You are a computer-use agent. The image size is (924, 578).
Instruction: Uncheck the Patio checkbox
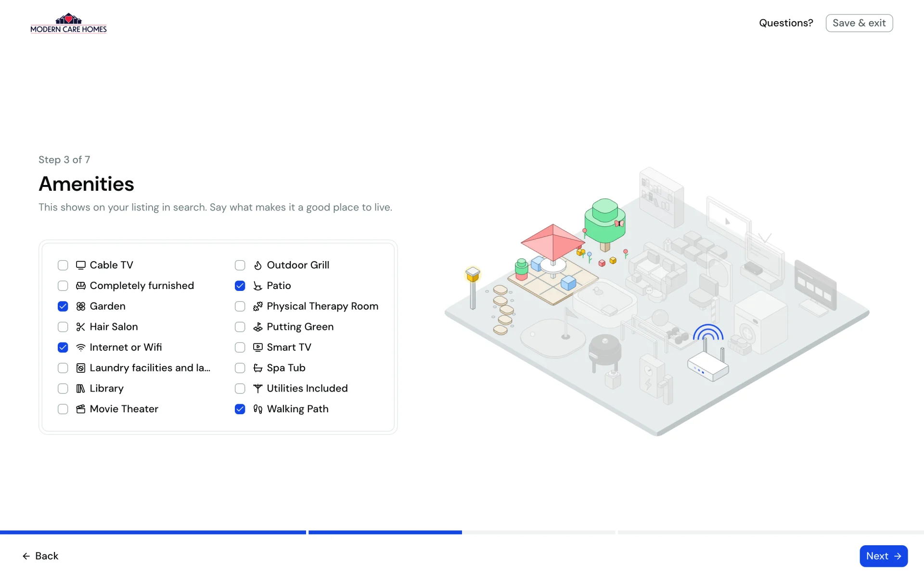pos(240,286)
